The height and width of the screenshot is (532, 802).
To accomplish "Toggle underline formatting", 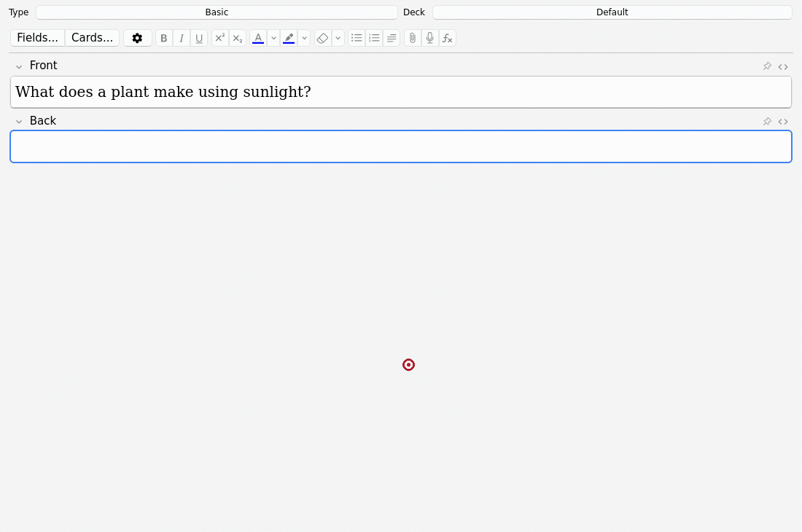I will click(199, 38).
